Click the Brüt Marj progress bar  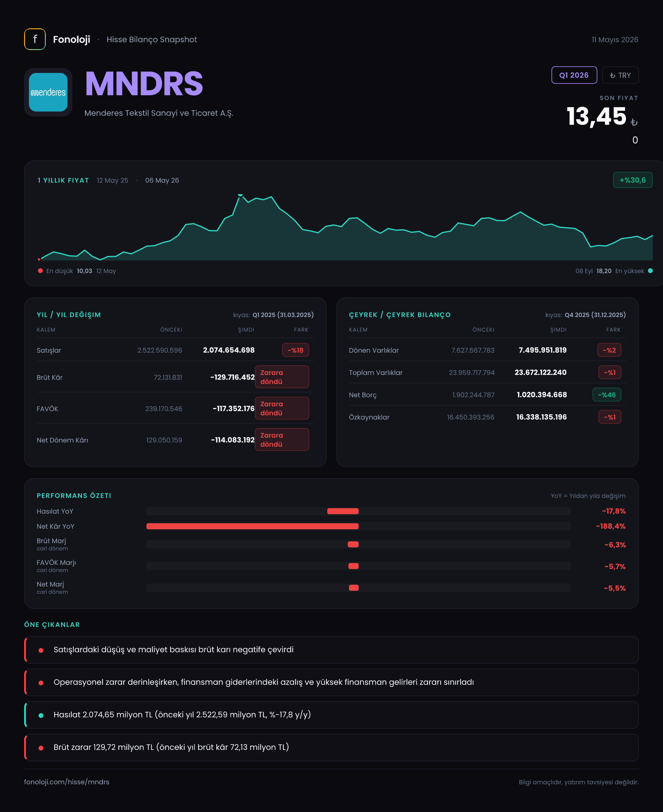pyautogui.click(x=358, y=544)
